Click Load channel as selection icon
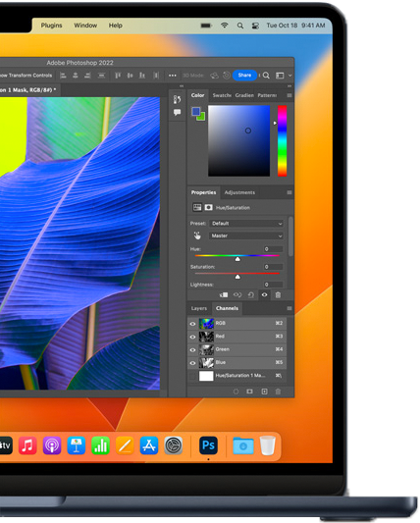420x523 pixels. click(x=236, y=392)
